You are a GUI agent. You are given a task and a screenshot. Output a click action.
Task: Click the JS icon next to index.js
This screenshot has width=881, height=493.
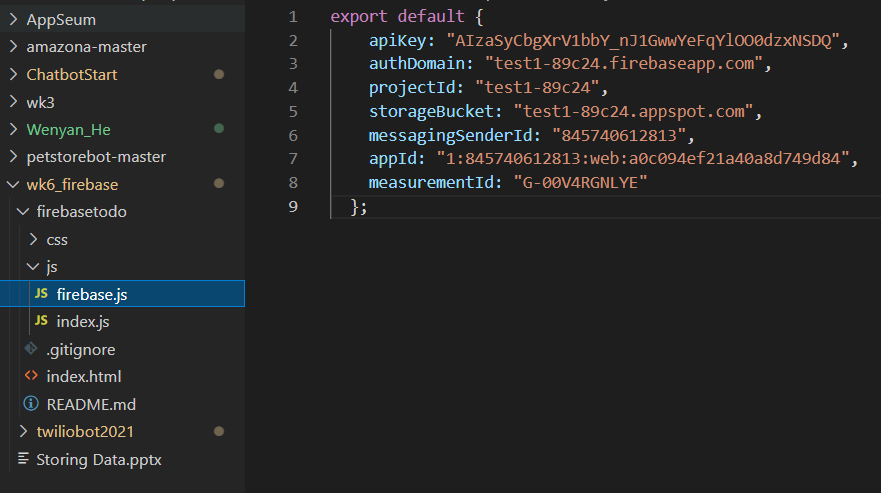[41, 321]
